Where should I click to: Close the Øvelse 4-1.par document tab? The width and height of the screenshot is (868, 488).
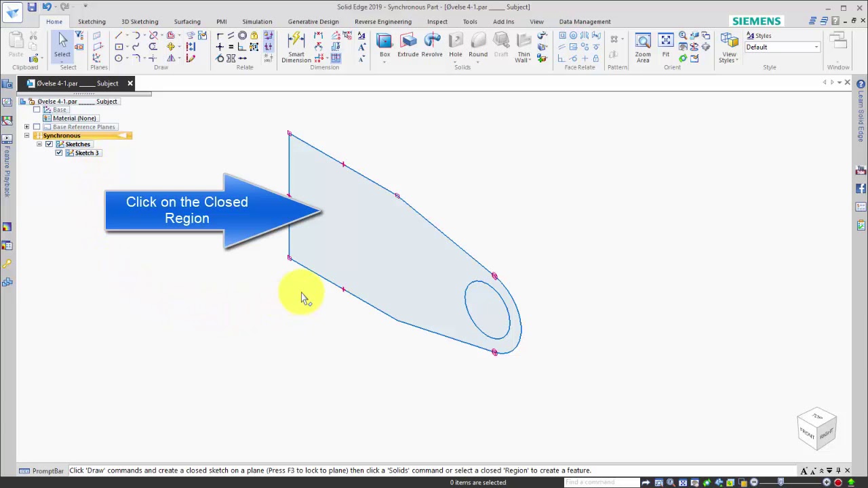click(x=130, y=83)
